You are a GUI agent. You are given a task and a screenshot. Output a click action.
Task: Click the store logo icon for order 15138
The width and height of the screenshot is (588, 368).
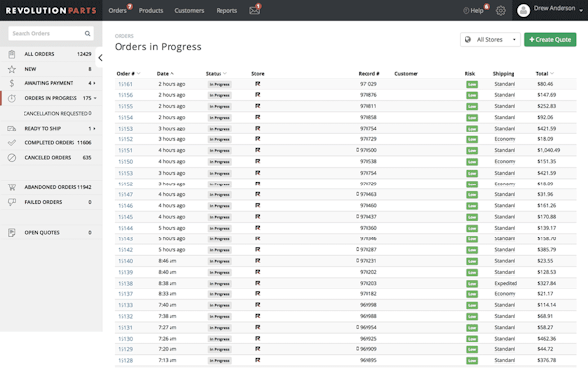(257, 283)
